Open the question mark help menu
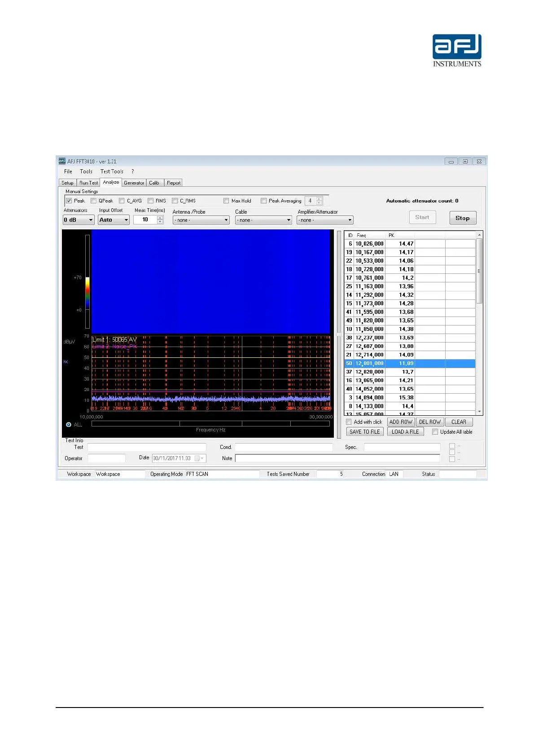This screenshot has height=756, width=534. tap(132, 171)
